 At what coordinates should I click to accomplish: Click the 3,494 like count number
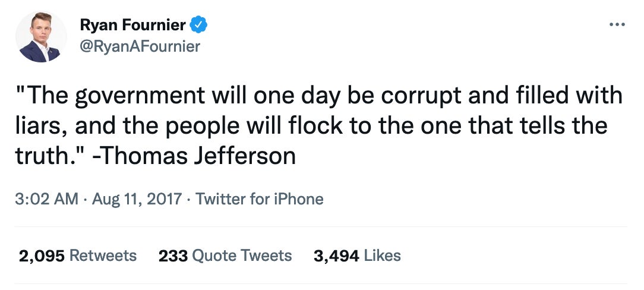point(336,256)
